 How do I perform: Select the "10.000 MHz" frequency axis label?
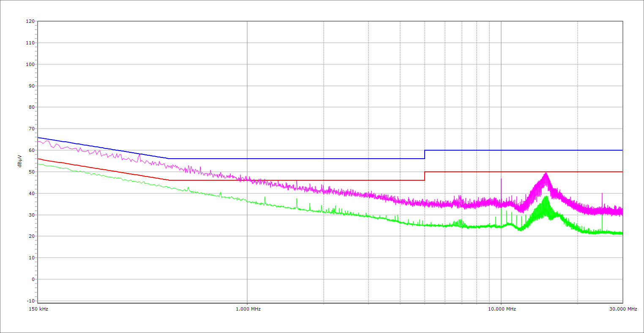coord(502,309)
